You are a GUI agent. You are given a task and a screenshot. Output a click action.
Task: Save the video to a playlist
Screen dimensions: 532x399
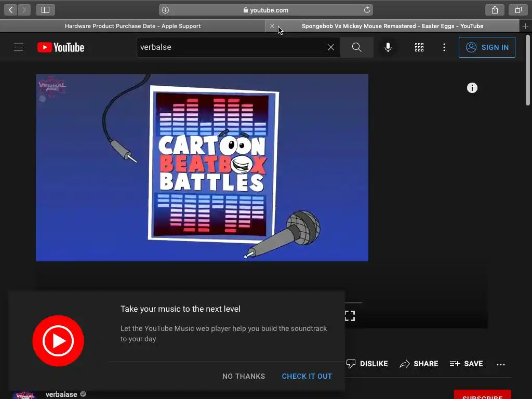(466, 364)
